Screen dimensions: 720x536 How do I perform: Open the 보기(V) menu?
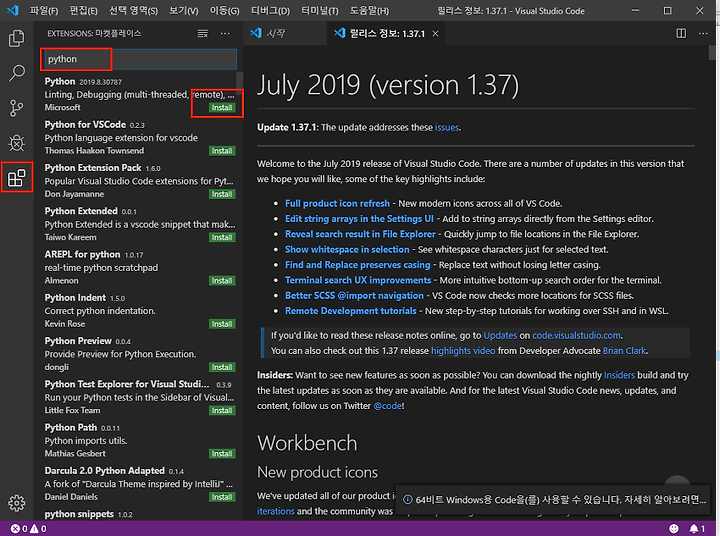coord(184,11)
